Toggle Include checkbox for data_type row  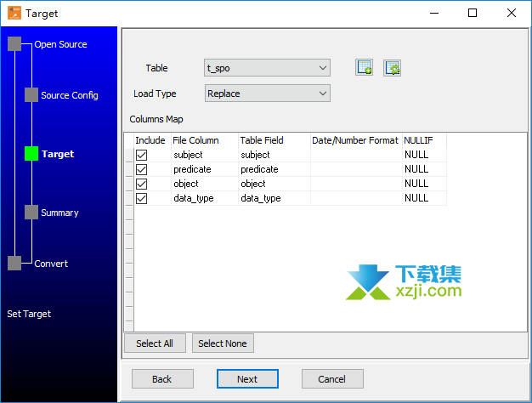[141, 198]
